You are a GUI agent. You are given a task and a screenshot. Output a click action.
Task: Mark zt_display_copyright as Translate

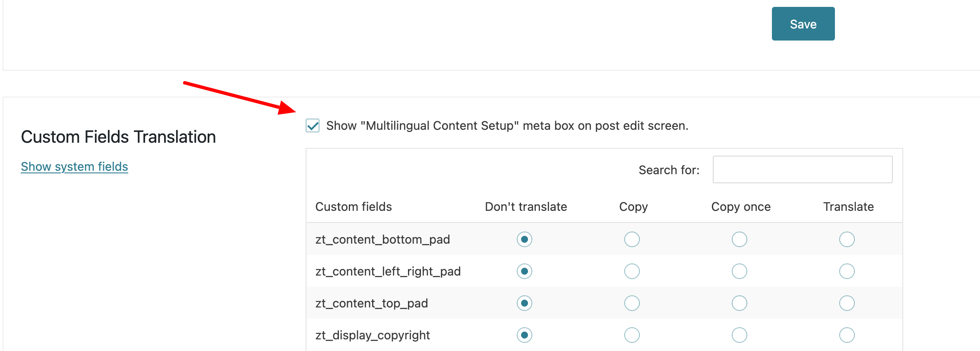(847, 335)
